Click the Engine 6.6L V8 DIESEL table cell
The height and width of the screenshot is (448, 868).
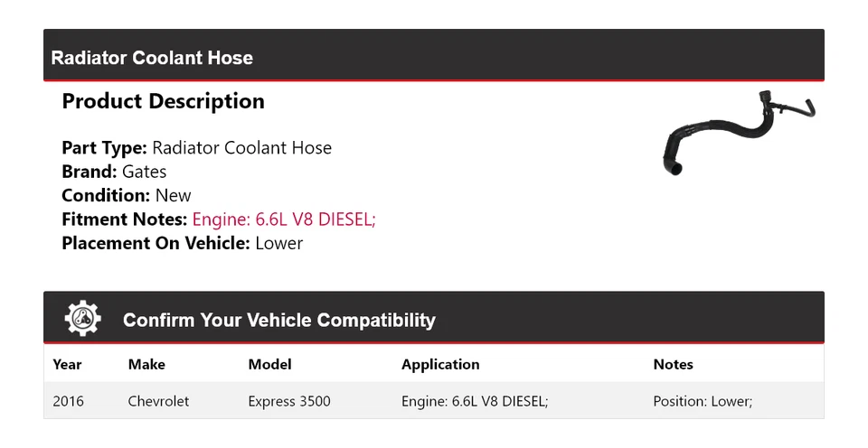(475, 401)
